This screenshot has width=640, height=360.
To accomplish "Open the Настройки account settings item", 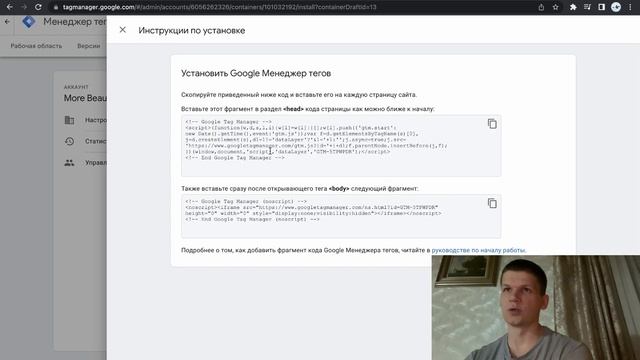I will 86,120.
